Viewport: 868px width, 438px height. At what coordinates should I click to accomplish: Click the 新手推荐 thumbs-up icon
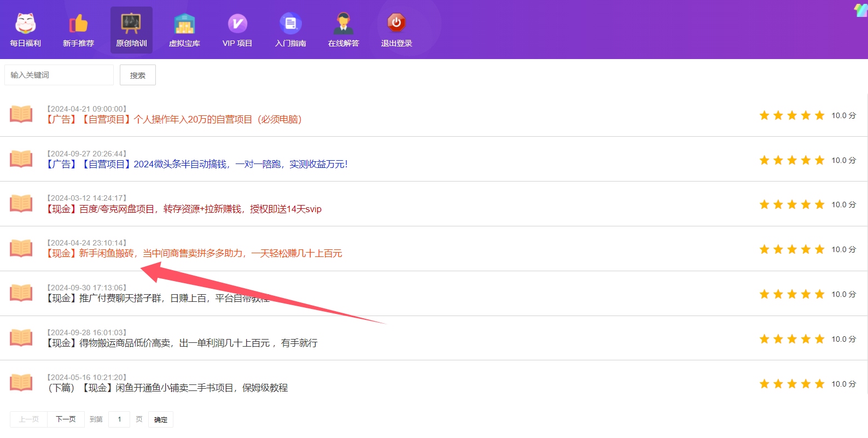click(78, 24)
